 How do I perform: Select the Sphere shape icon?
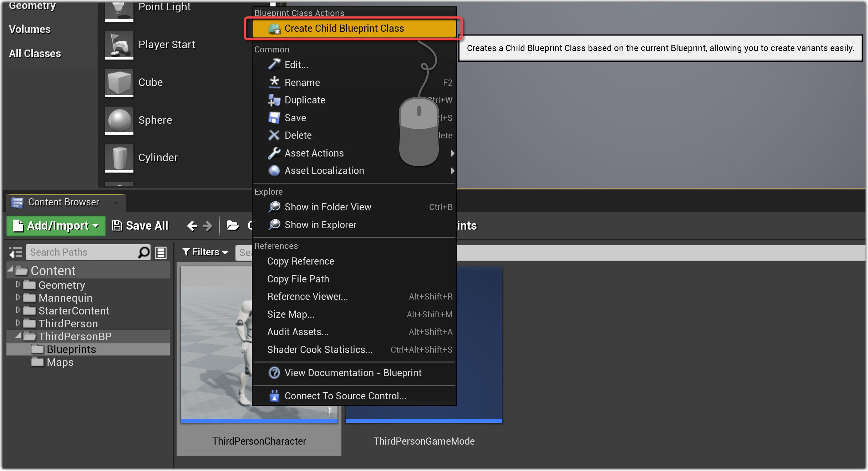point(119,121)
